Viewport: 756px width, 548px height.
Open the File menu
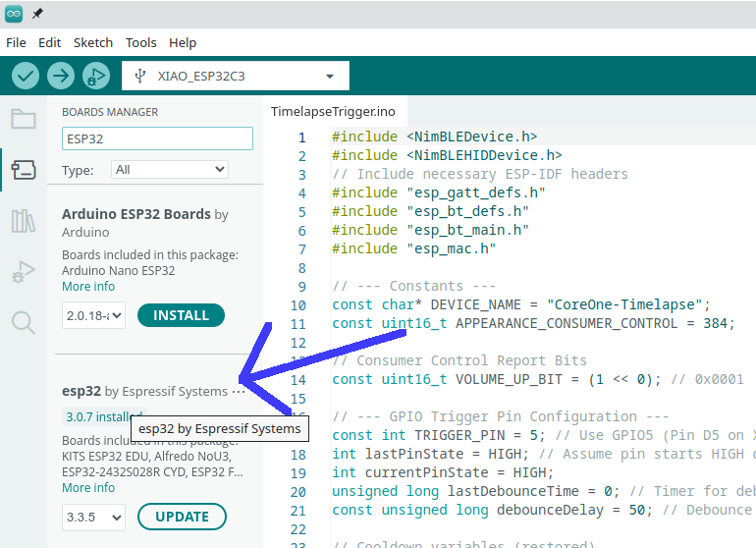pyautogui.click(x=16, y=43)
